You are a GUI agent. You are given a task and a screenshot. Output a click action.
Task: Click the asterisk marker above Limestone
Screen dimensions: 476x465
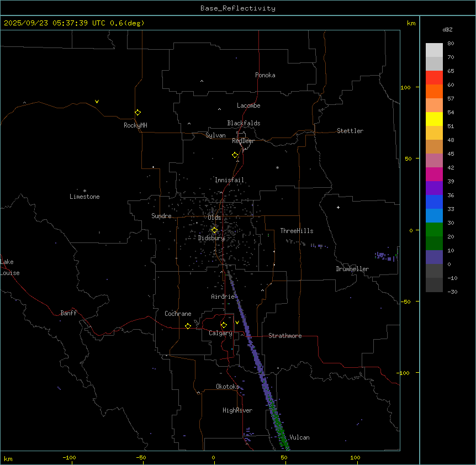pos(84,191)
